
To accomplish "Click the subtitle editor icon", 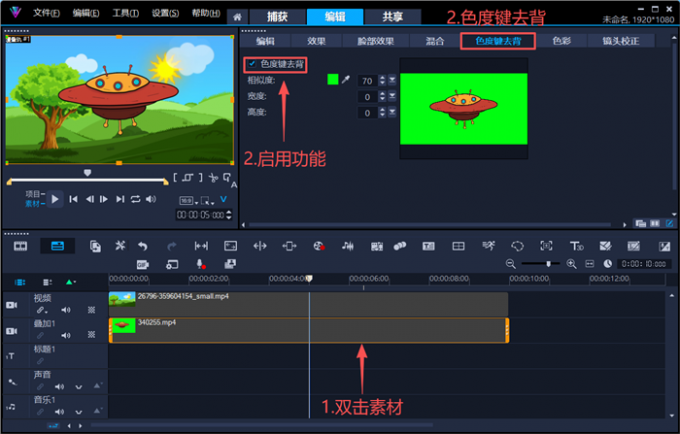I will pyautogui.click(x=428, y=246).
